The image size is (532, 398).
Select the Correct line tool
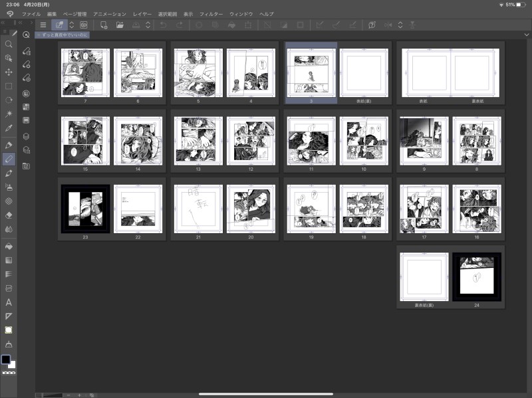point(9,344)
